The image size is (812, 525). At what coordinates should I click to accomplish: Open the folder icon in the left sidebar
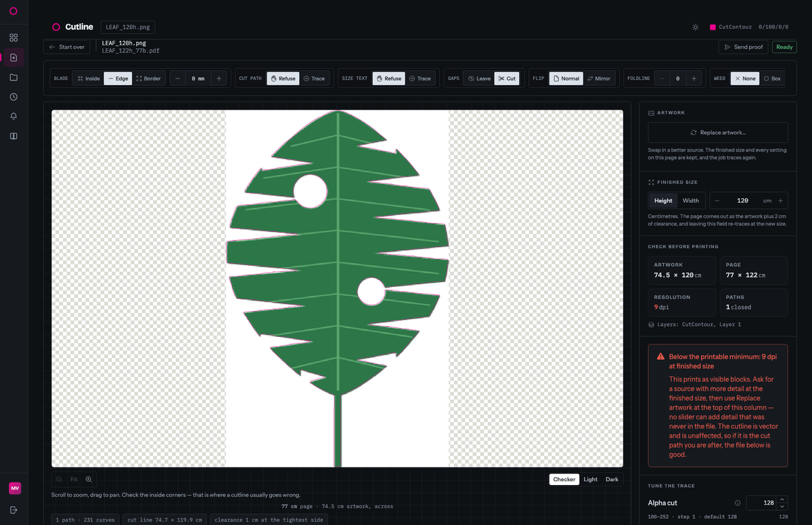(14, 77)
